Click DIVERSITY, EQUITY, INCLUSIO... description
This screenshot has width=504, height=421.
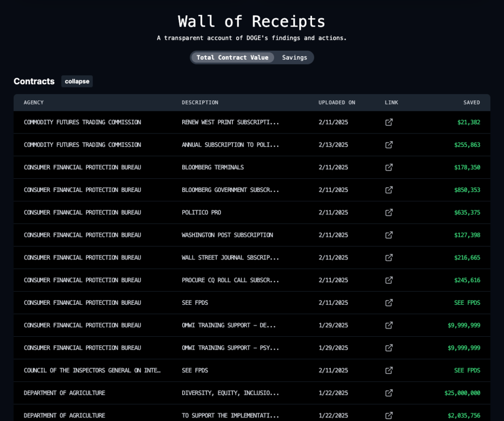point(230,393)
